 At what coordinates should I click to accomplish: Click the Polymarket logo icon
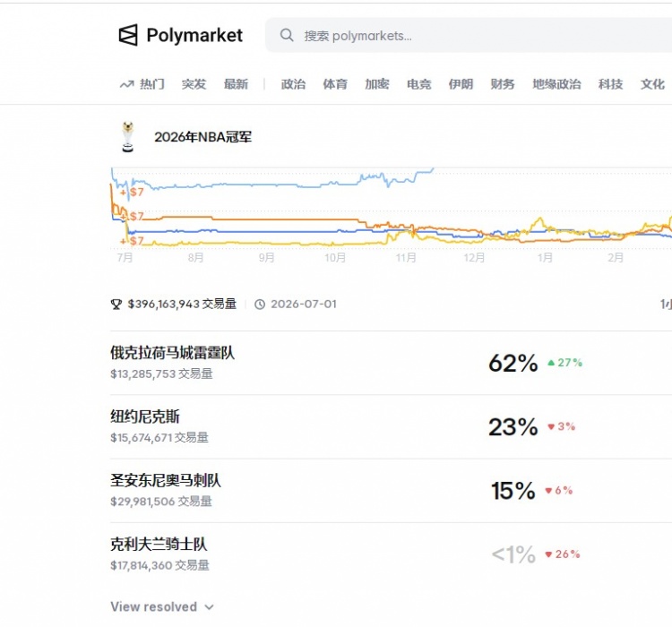[128, 35]
